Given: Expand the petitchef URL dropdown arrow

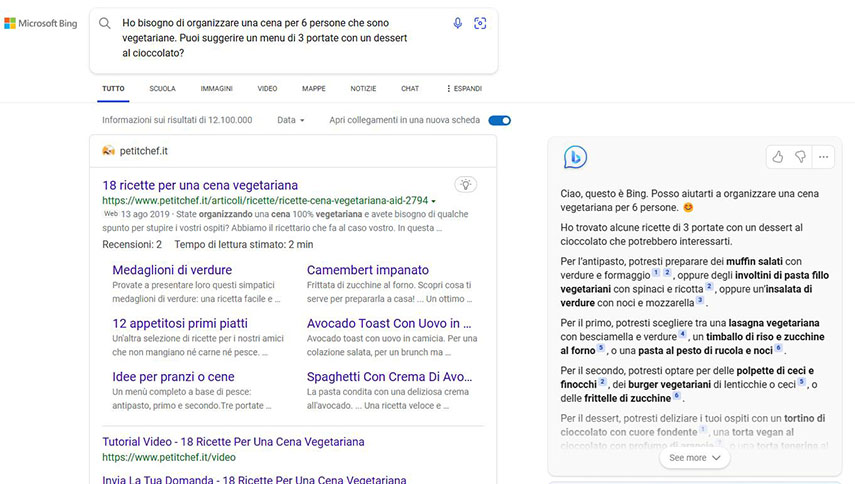Looking at the screenshot, I should [433, 201].
